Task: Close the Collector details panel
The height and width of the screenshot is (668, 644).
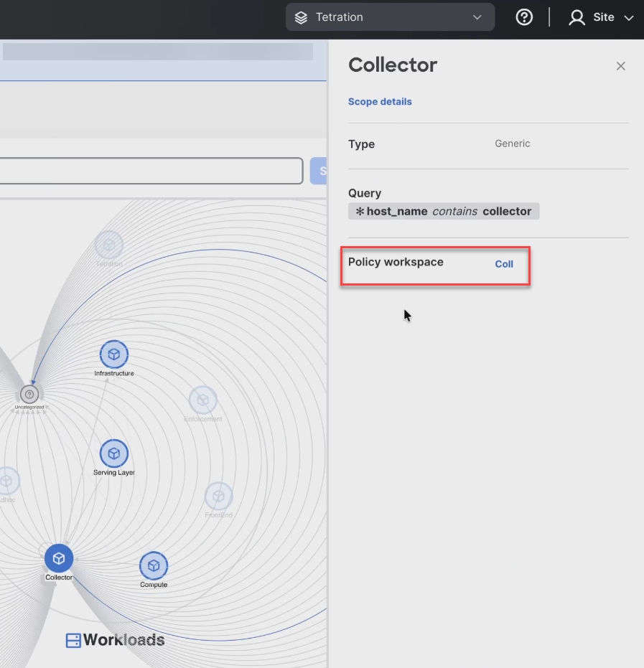Action: [x=621, y=66]
